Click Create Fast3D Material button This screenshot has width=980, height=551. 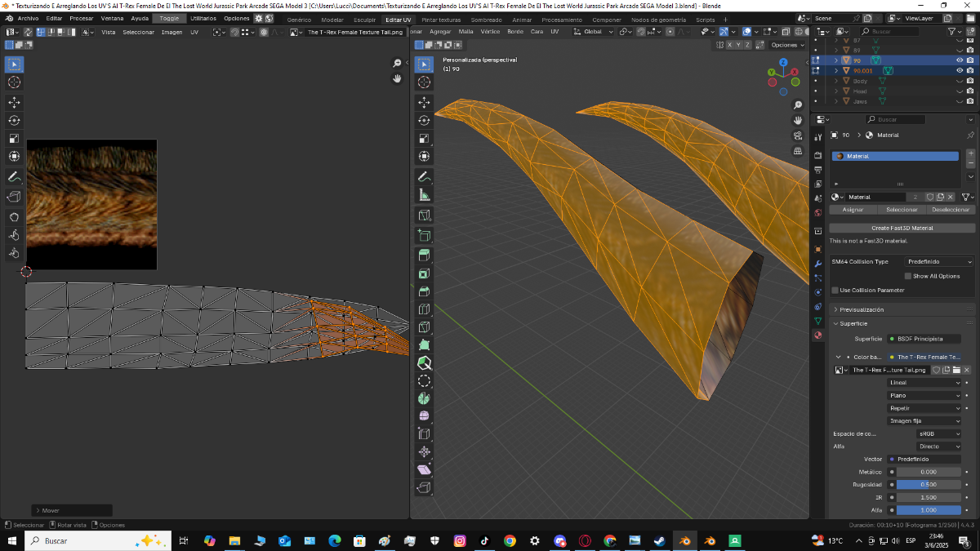click(x=902, y=228)
